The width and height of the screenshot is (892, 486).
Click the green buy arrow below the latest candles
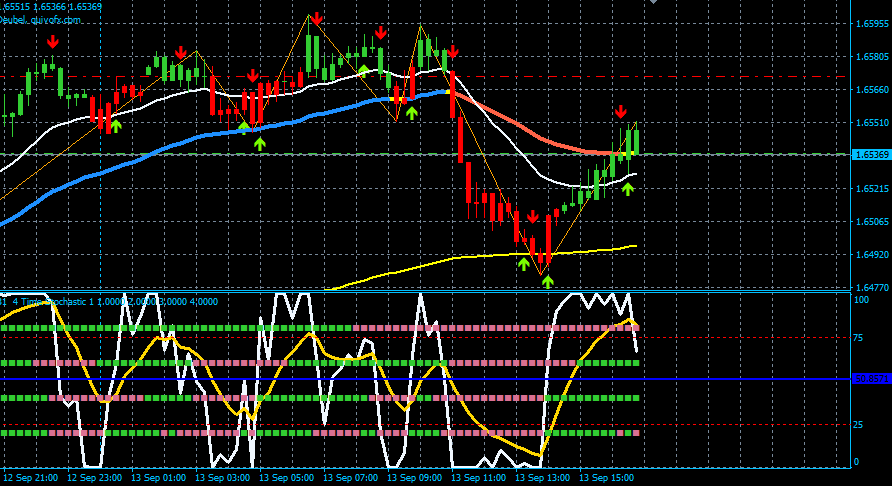click(x=627, y=189)
